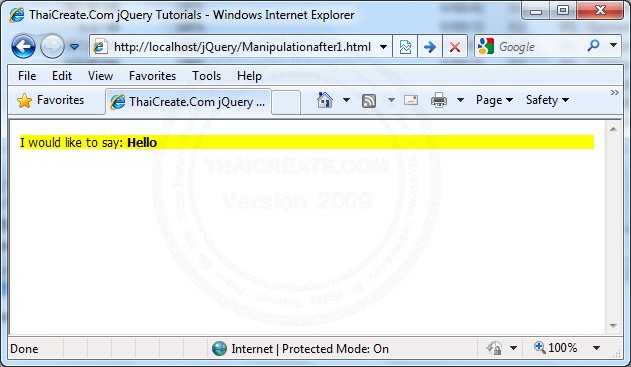
Task: Close the Internet Explorer window
Action: pyautogui.click(x=600, y=10)
